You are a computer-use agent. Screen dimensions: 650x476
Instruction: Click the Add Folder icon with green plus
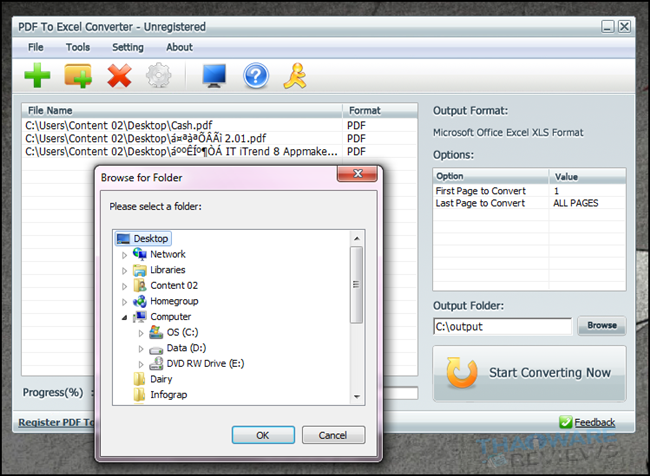78,76
